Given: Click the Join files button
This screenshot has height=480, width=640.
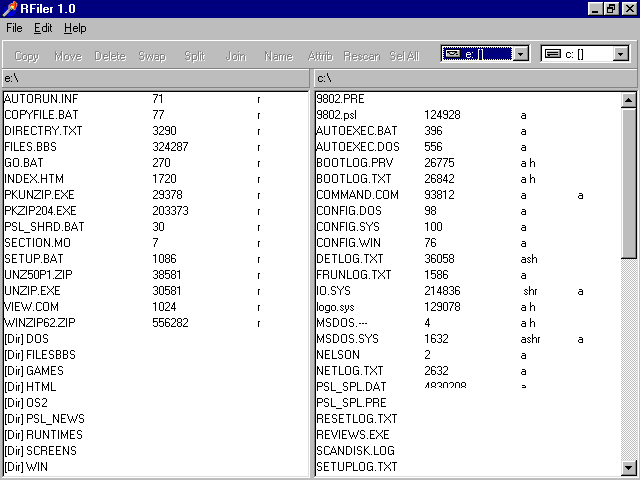Looking at the screenshot, I should 236,56.
